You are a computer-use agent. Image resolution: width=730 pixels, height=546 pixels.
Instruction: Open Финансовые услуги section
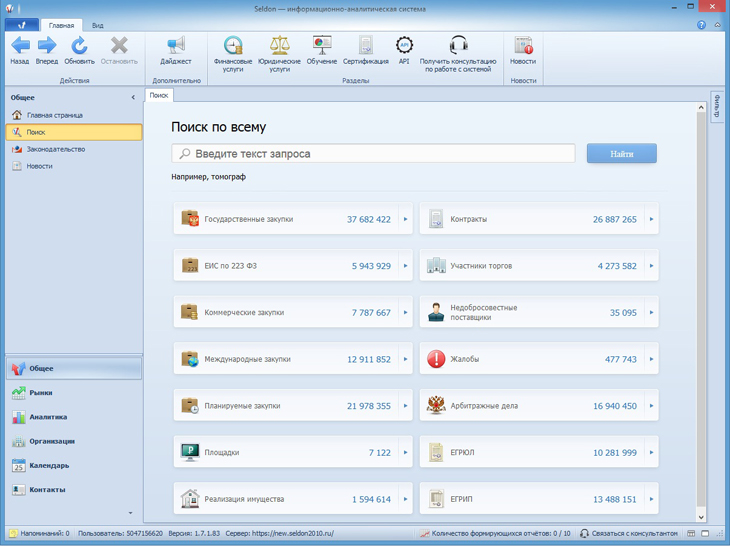(x=233, y=54)
